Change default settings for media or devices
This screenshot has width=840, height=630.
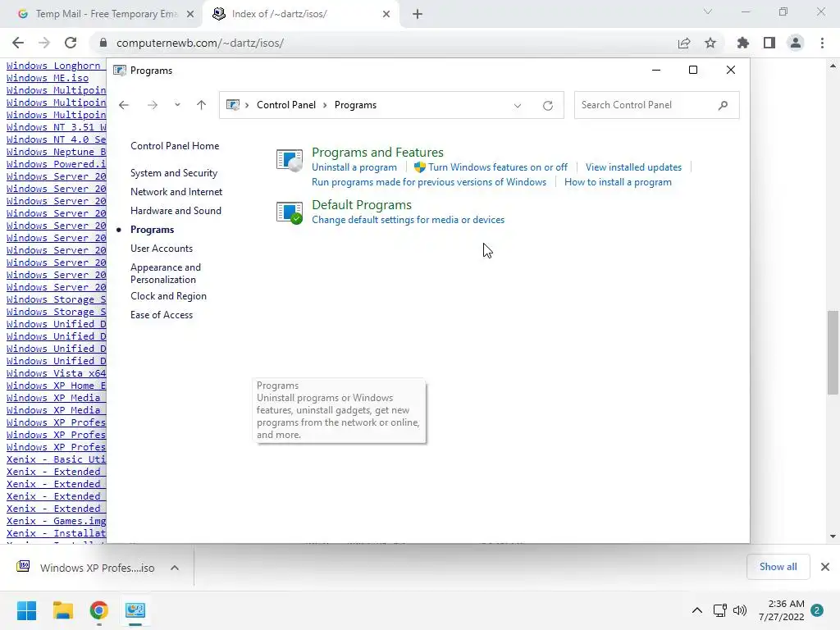409,220
